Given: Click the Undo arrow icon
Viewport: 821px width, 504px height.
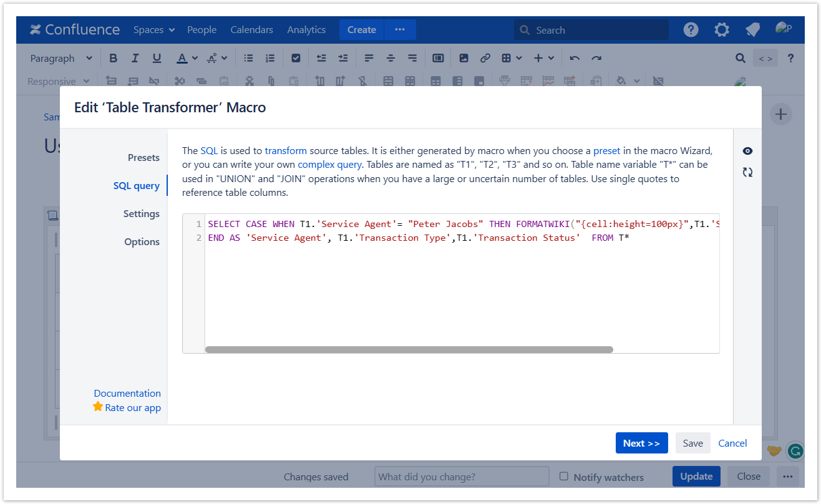Looking at the screenshot, I should click(x=575, y=58).
